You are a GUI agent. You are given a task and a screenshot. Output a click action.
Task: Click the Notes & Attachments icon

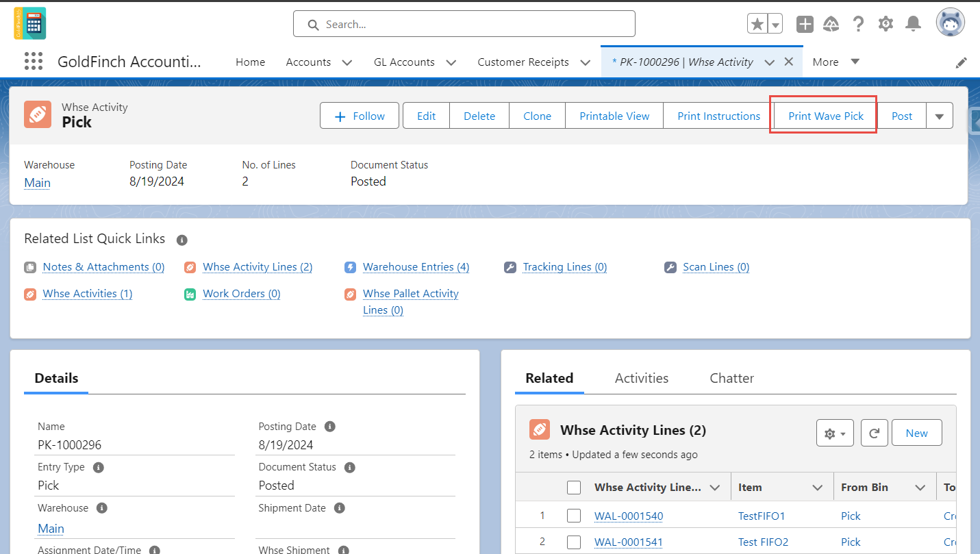click(29, 267)
